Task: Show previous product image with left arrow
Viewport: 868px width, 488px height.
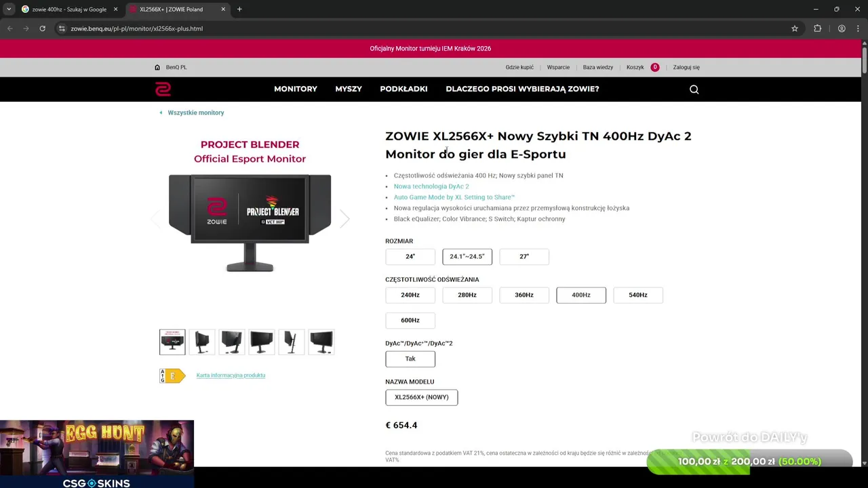Action: 155,218
